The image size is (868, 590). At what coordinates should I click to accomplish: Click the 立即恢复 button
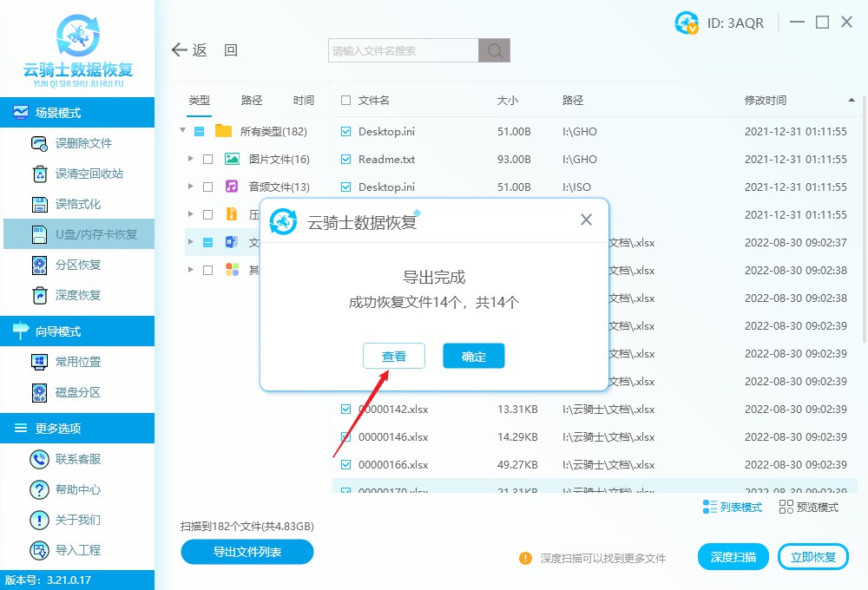813,557
